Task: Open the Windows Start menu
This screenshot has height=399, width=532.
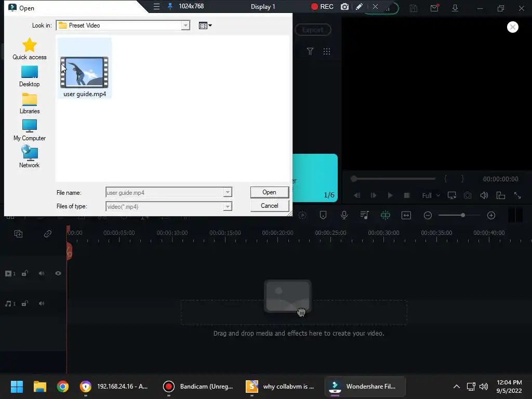Action: [x=17, y=387]
